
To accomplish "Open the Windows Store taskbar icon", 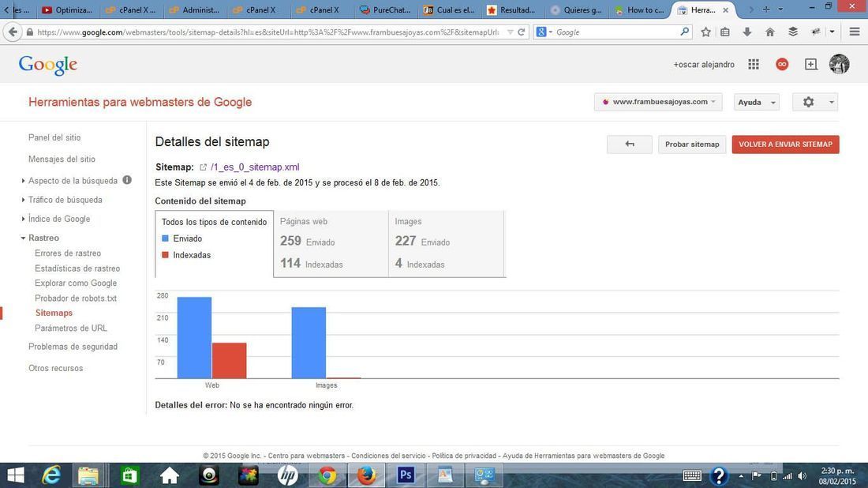I will tap(129, 475).
